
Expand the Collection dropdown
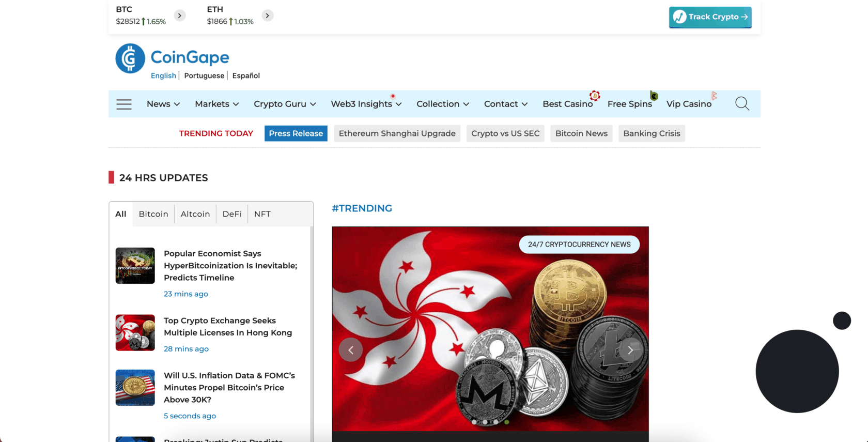[x=443, y=104]
